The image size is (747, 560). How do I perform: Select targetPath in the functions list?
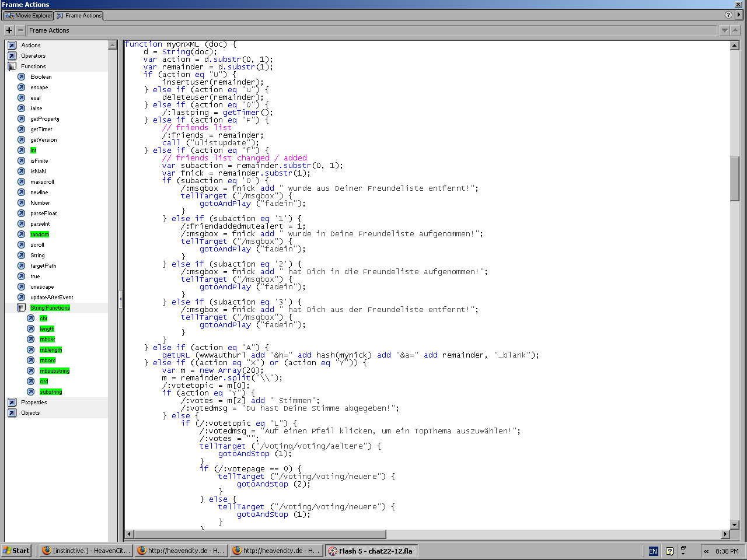point(43,266)
